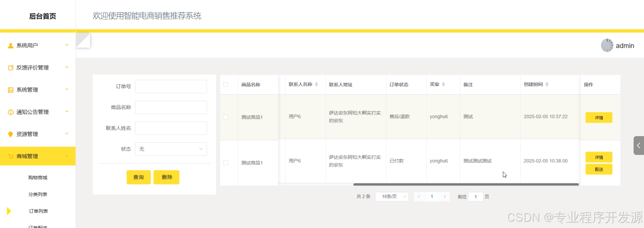
Task: Click the 商城管理 cart icon
Action: (x=10, y=156)
